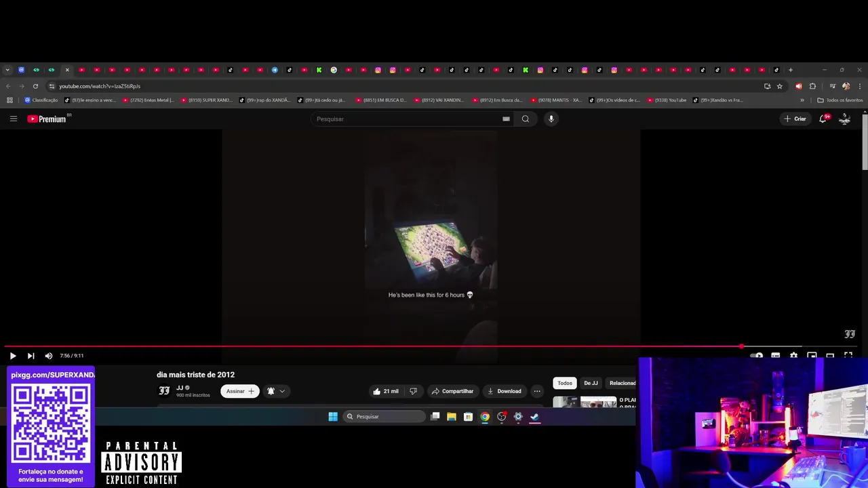Image resolution: width=868 pixels, height=488 pixels.
Task: Go back in the browser
Action: (x=8, y=86)
